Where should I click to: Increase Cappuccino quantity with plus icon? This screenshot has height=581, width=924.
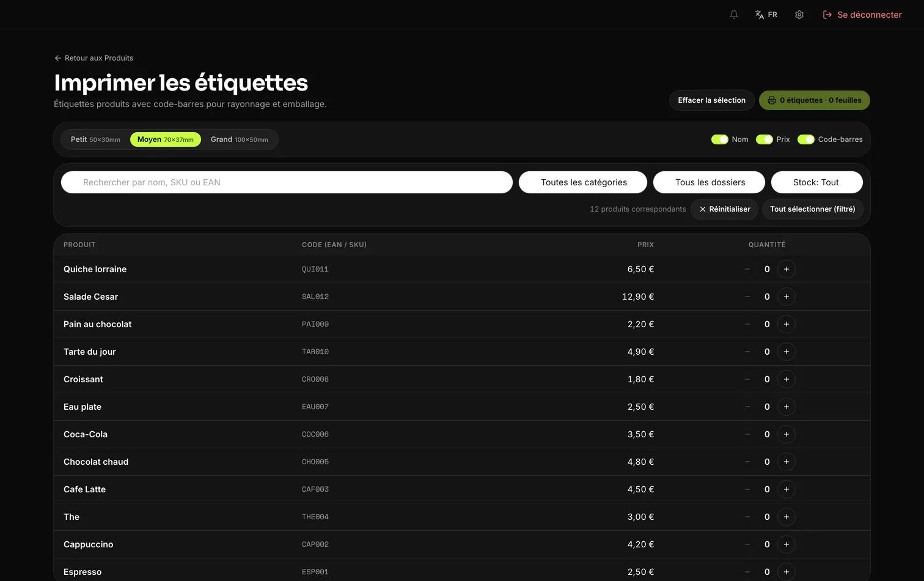[x=787, y=544]
